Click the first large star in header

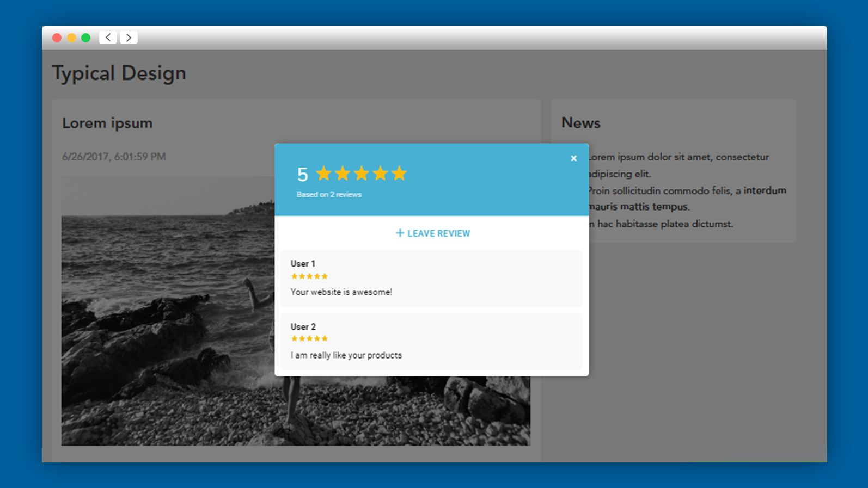pos(323,174)
